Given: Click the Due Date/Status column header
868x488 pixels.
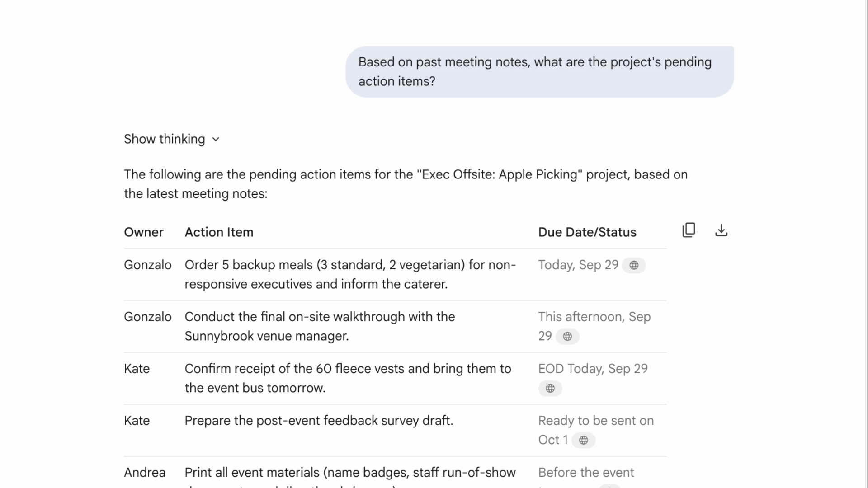Looking at the screenshot, I should click(587, 232).
